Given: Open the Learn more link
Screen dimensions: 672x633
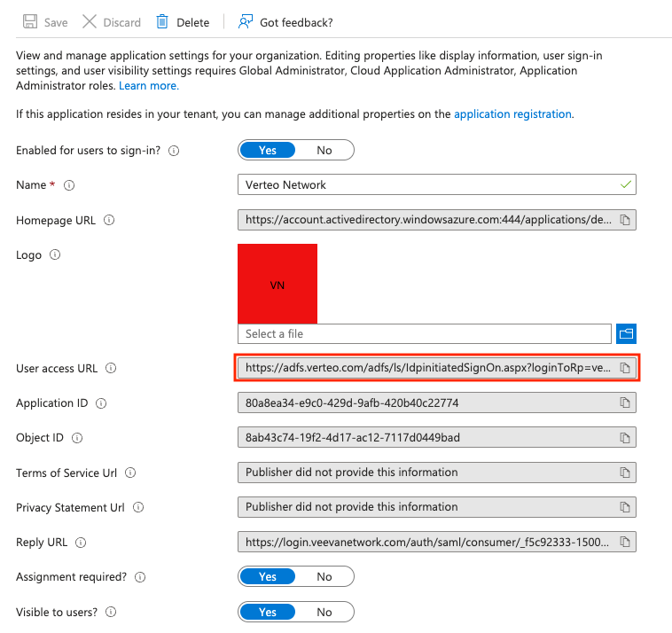Looking at the screenshot, I should pyautogui.click(x=149, y=86).
